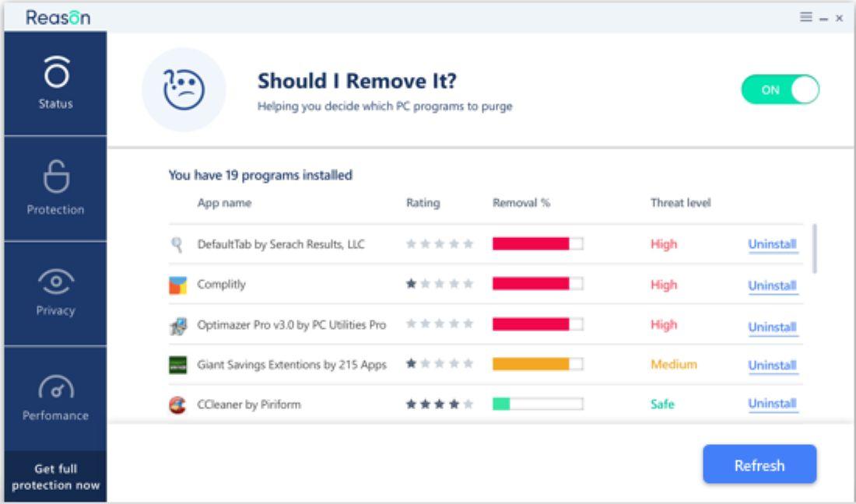Select Giant Savings Extentions by 215 Apps
Image resolution: width=856 pixels, height=504 pixels.
292,365
